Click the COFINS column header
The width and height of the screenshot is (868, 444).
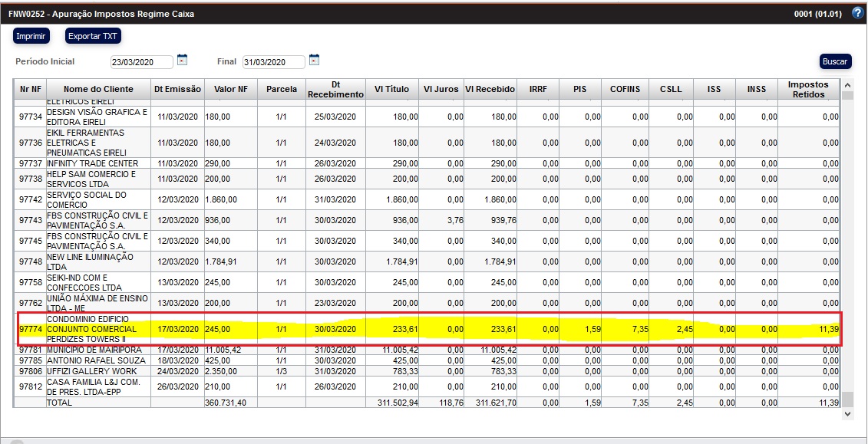click(x=625, y=89)
